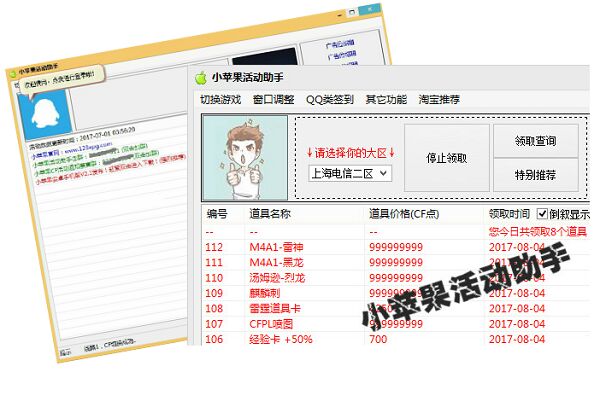This screenshot has height=407, width=600.
Task: Open the 窗口调整 menu
Action: pos(273,100)
